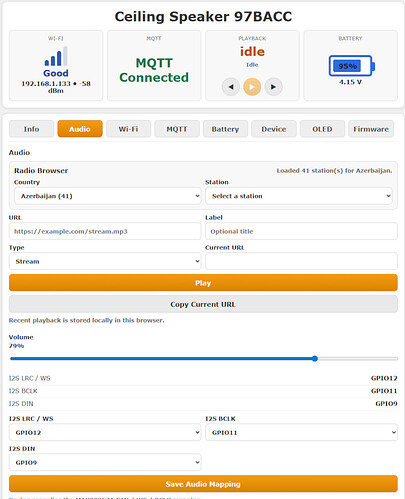This screenshot has height=499, width=405.
Task: Open the MQTT tab
Action: coord(177,129)
